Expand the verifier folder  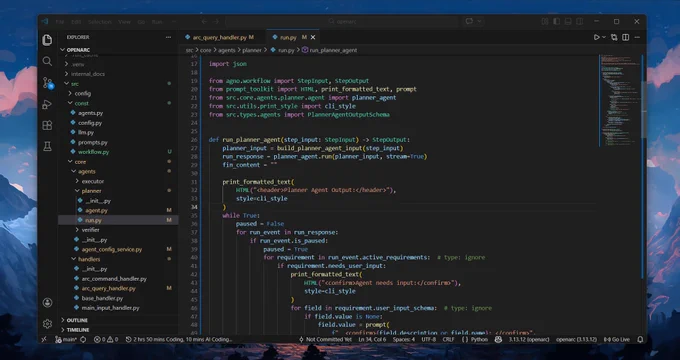(x=91, y=230)
